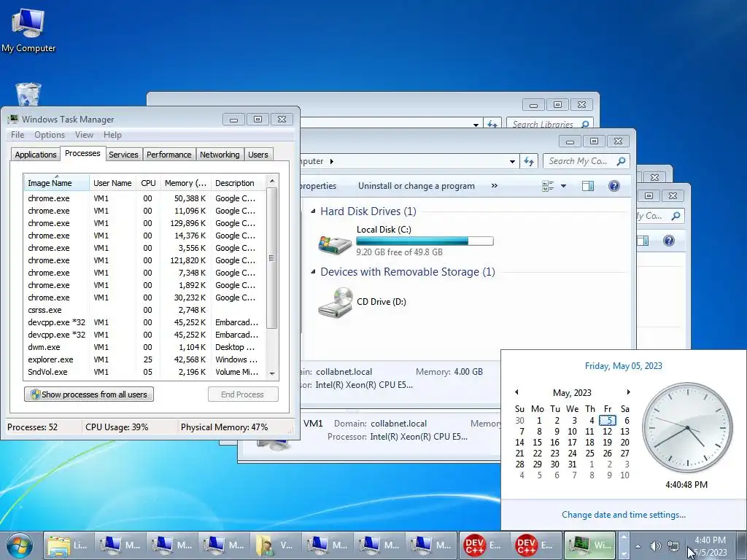Open the File menu in Task Manager
The width and height of the screenshot is (747, 560).
[x=18, y=135]
